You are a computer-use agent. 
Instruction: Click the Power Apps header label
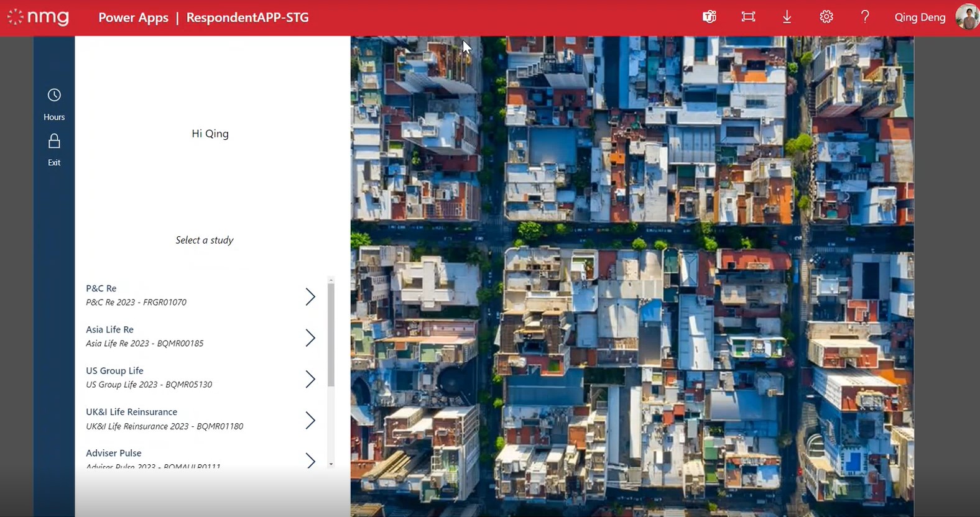tap(133, 17)
